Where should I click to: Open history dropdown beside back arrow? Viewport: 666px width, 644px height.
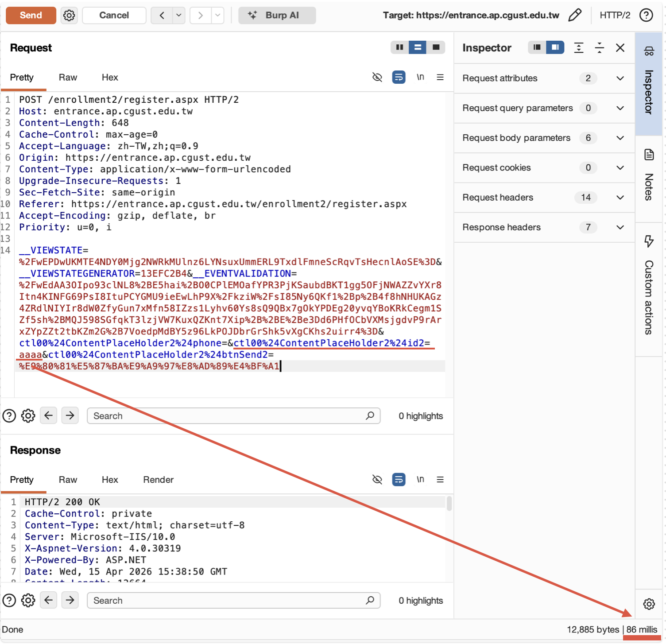point(178,16)
